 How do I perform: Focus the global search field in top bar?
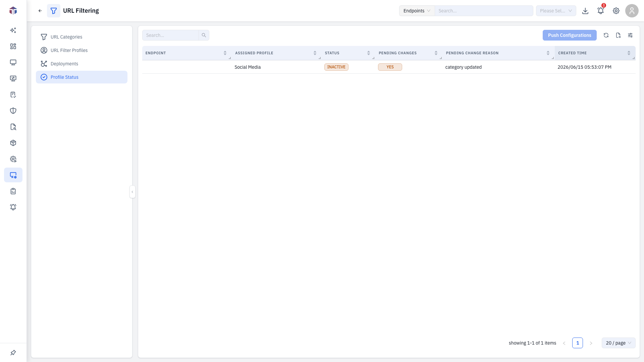click(x=484, y=11)
